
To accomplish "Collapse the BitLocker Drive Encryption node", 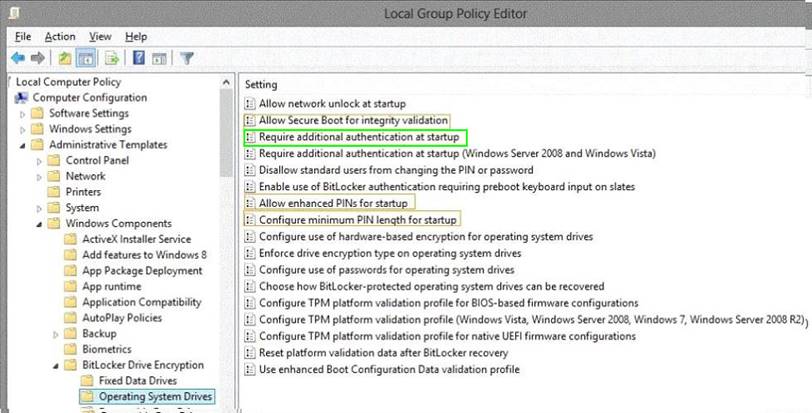I will pos(55,365).
